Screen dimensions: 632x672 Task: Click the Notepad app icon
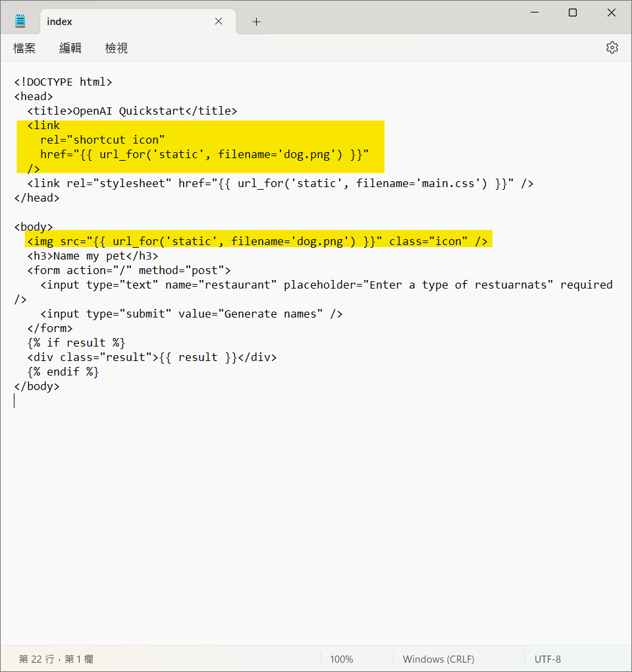pos(20,21)
